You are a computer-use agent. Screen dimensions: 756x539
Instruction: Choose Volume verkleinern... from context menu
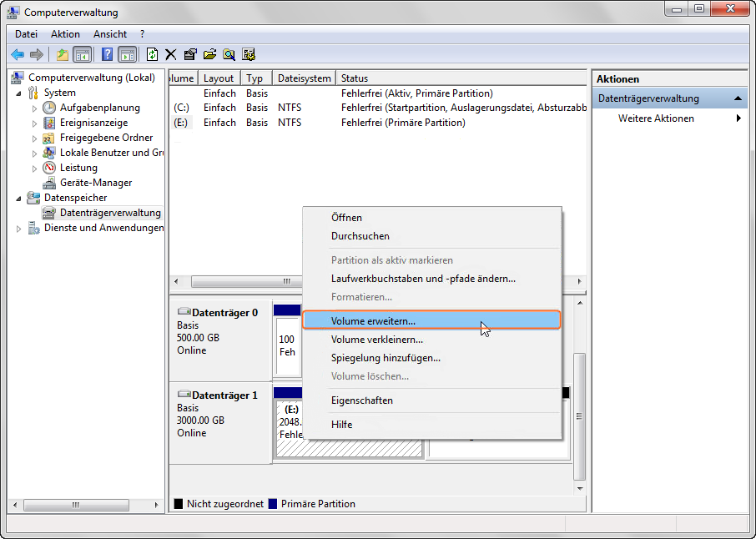376,340
